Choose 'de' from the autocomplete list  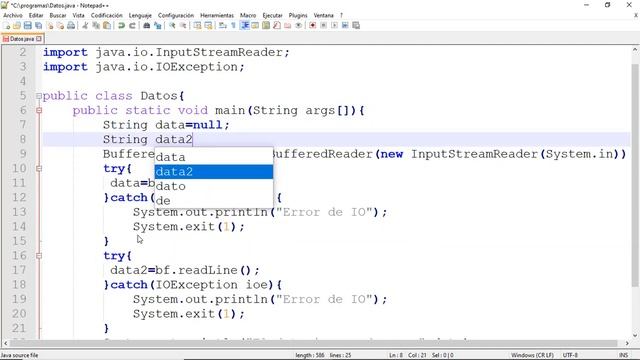214,201
